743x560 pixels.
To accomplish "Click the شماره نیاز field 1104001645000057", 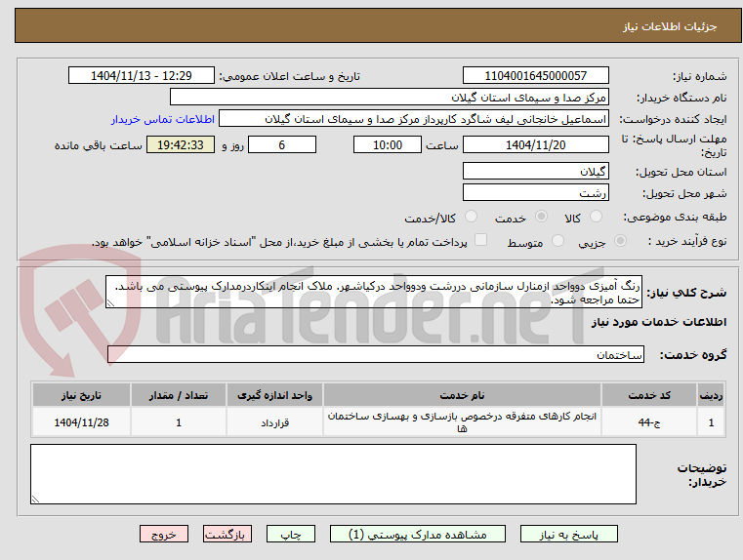I will click(x=535, y=75).
